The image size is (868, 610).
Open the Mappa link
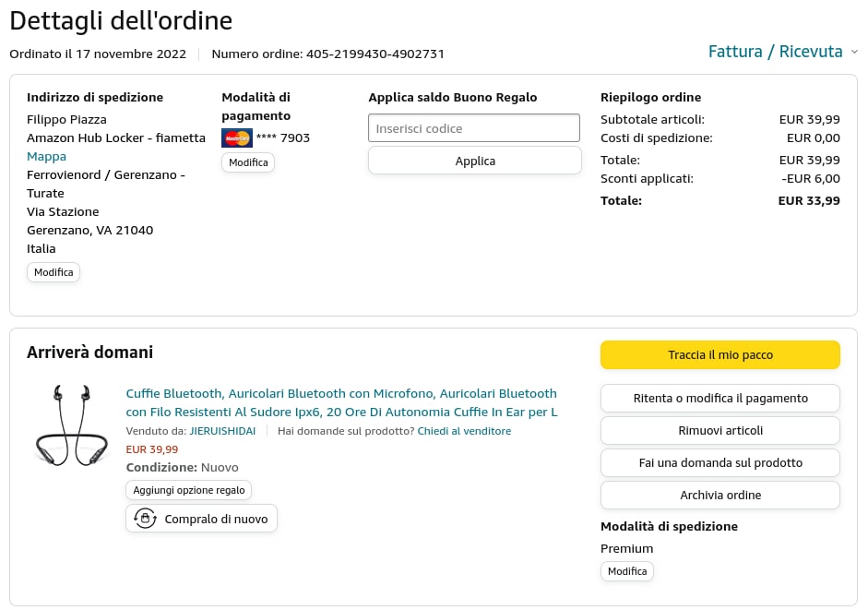tap(46, 156)
